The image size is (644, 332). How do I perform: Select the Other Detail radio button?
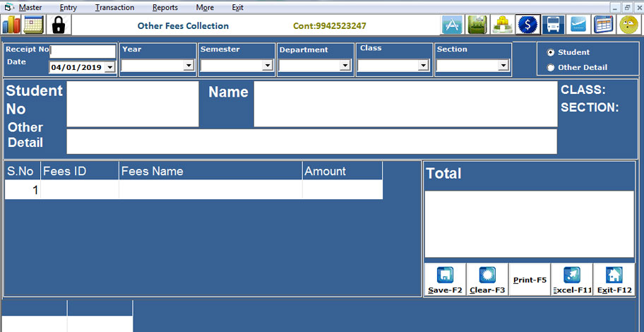(x=551, y=68)
